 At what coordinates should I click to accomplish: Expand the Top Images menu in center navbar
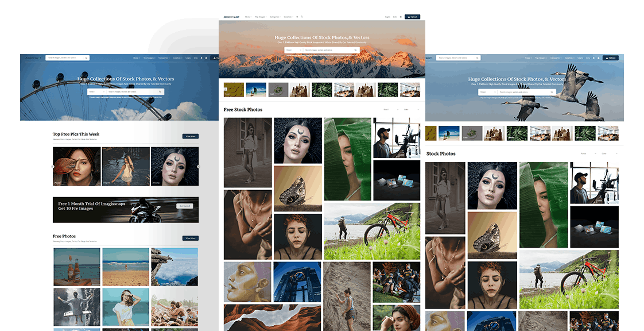point(261,17)
